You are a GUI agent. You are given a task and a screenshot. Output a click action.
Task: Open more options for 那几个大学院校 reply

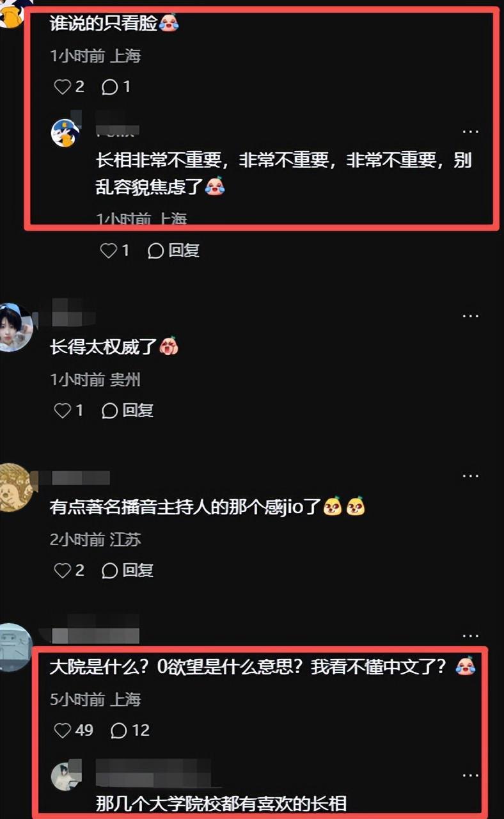471,775
